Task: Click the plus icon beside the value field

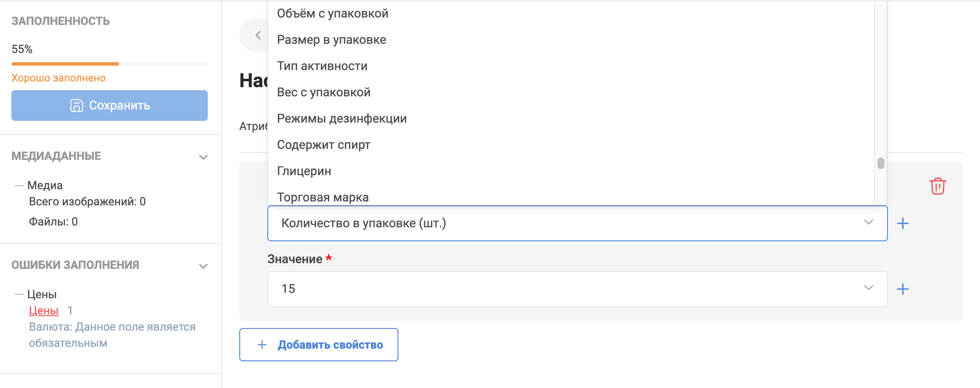Action: tap(902, 289)
